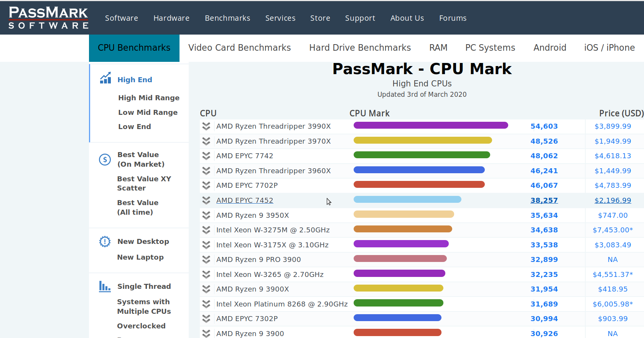Expand details for Intel Xeon W-3275M
Screen dimensions: 644x338
[x=206, y=230]
